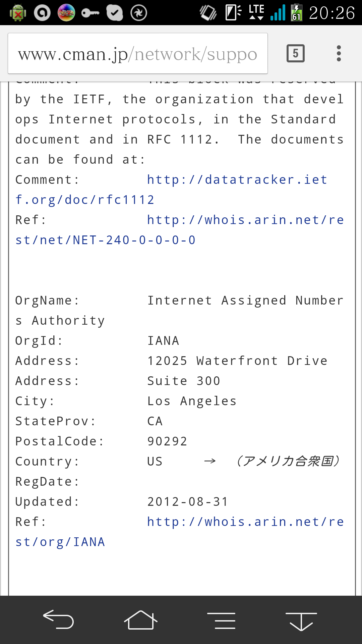The image size is (362, 644).
Task: Tap the Android debug icon in status bar
Action: (18, 13)
